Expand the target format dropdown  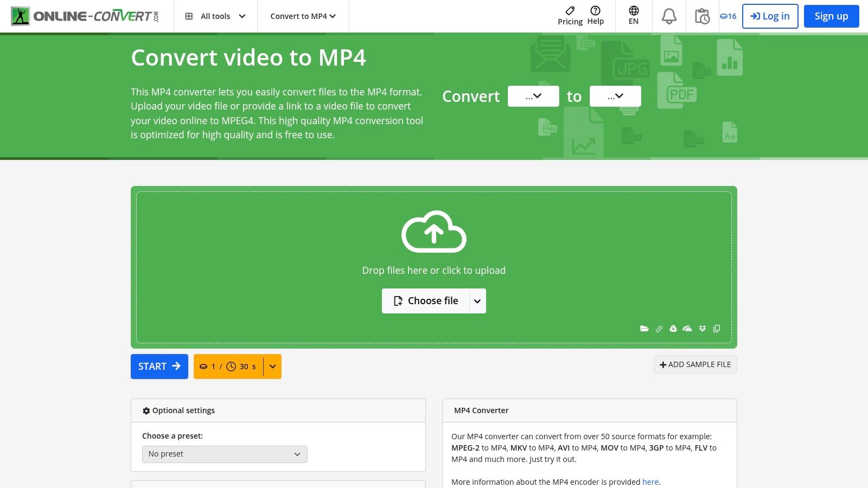(615, 96)
